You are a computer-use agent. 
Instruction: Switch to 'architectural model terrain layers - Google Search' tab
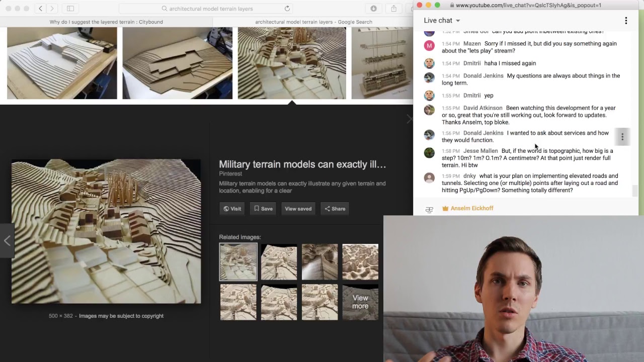point(313,22)
